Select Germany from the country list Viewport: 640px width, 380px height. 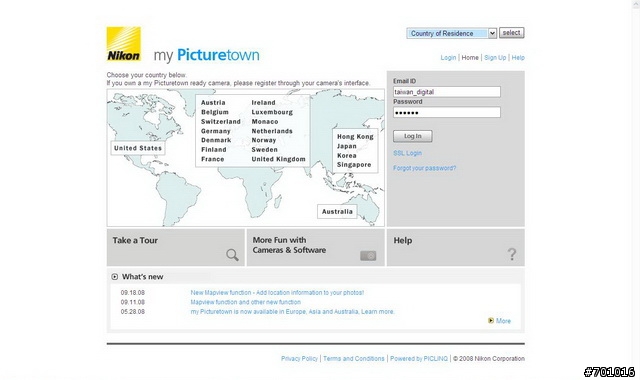point(216,131)
